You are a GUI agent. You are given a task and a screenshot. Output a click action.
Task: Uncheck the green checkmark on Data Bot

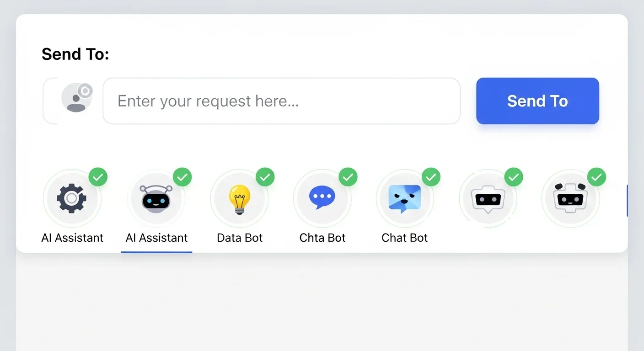coord(265,177)
